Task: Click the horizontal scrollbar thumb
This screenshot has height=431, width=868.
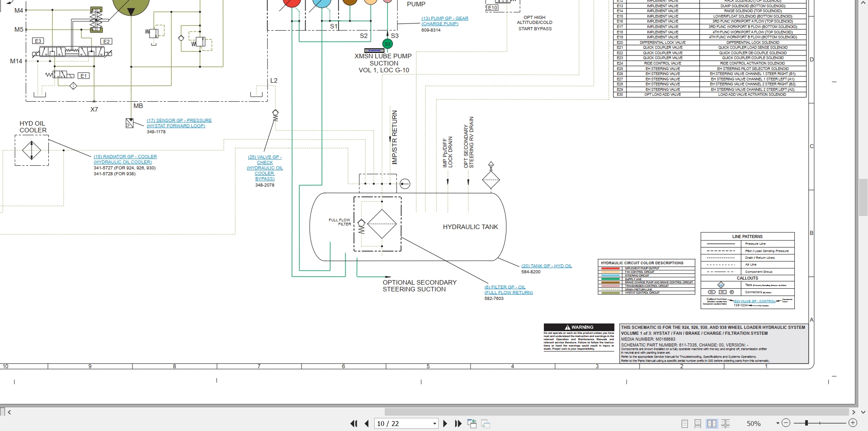Action: click(617, 412)
